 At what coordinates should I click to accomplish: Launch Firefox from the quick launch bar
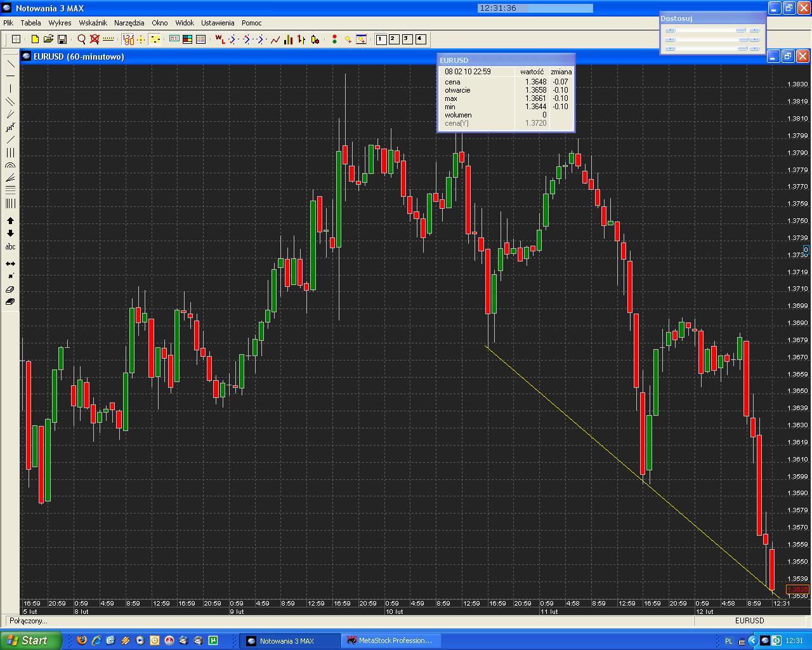pyautogui.click(x=81, y=640)
